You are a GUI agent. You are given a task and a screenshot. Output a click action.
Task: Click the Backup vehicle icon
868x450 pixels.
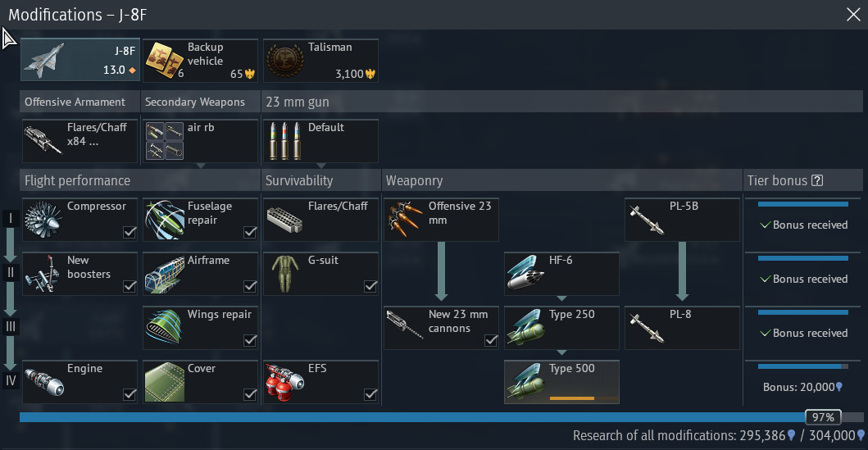click(x=165, y=61)
